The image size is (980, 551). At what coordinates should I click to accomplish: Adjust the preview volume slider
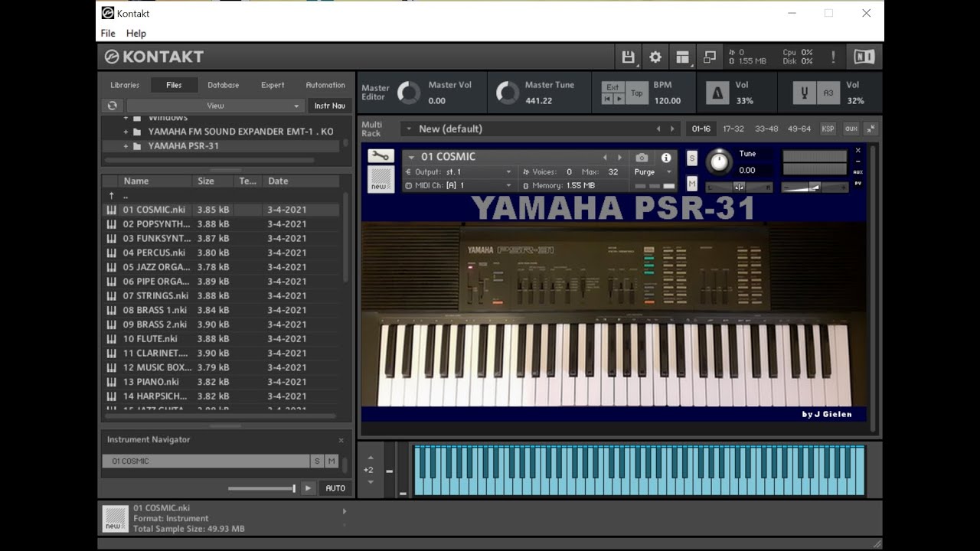click(x=262, y=488)
